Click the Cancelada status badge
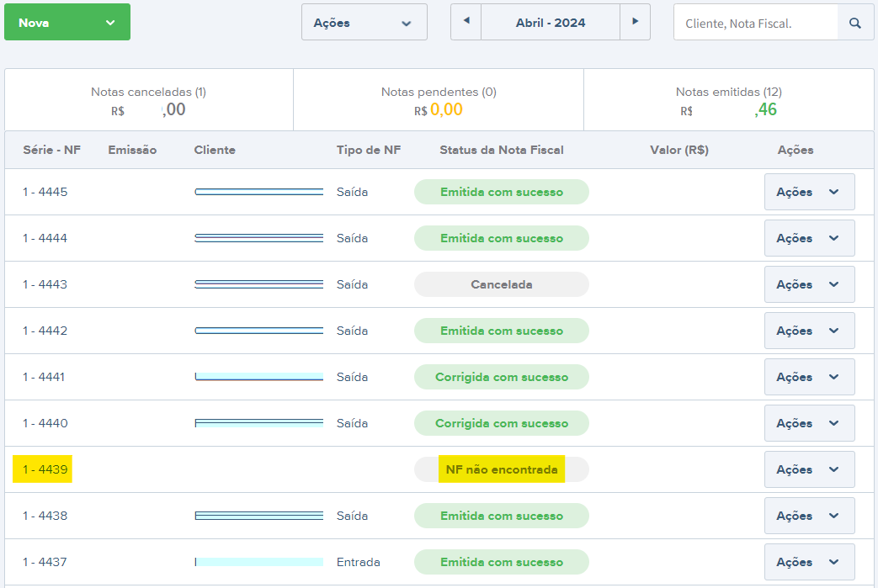 click(x=501, y=284)
